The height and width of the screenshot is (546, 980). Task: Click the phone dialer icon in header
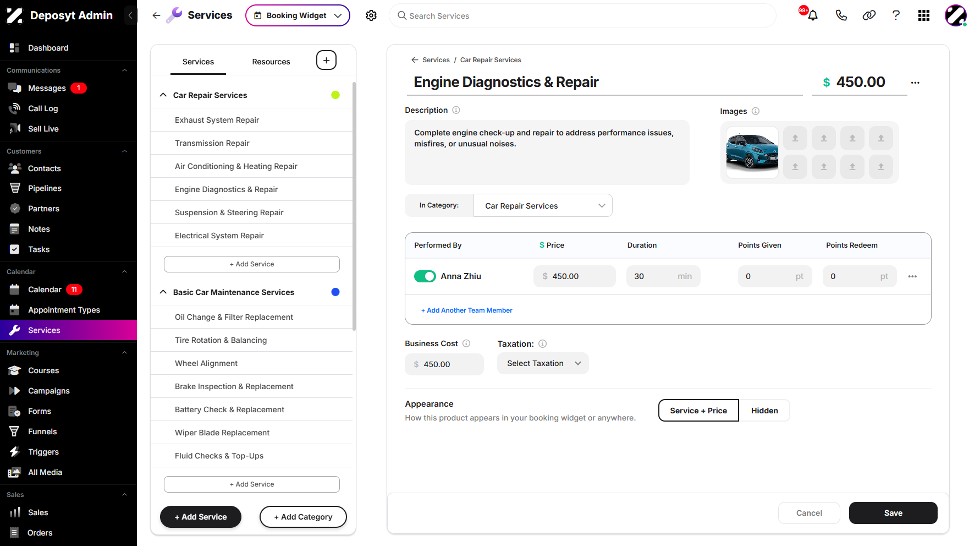(x=841, y=15)
